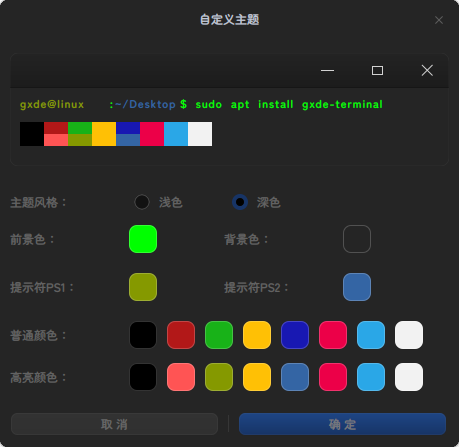
Task: Click the sky blue block in preview palette strip
Action: pyautogui.click(x=176, y=134)
